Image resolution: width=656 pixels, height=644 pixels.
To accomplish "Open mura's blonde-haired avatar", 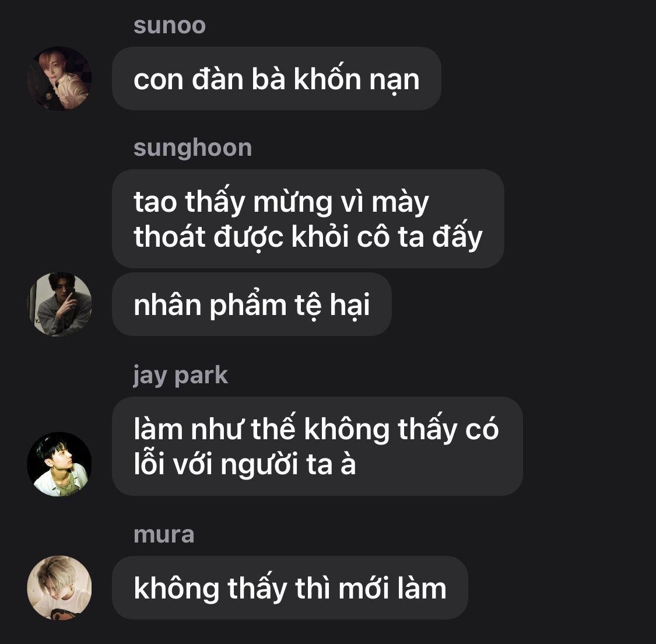I will coord(59,587).
